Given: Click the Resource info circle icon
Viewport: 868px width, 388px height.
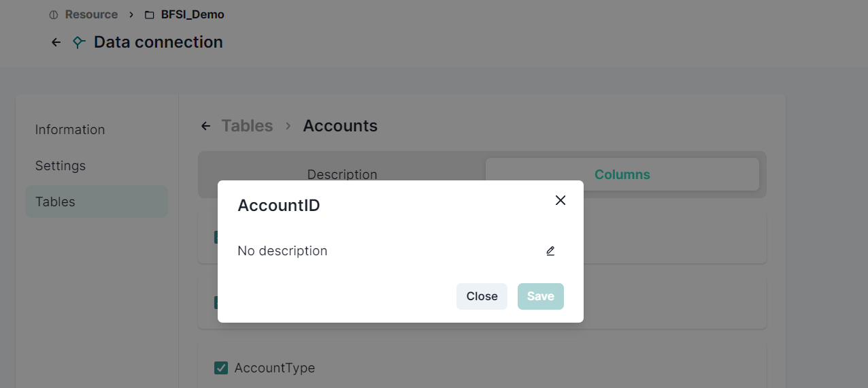Looking at the screenshot, I should click(x=54, y=15).
